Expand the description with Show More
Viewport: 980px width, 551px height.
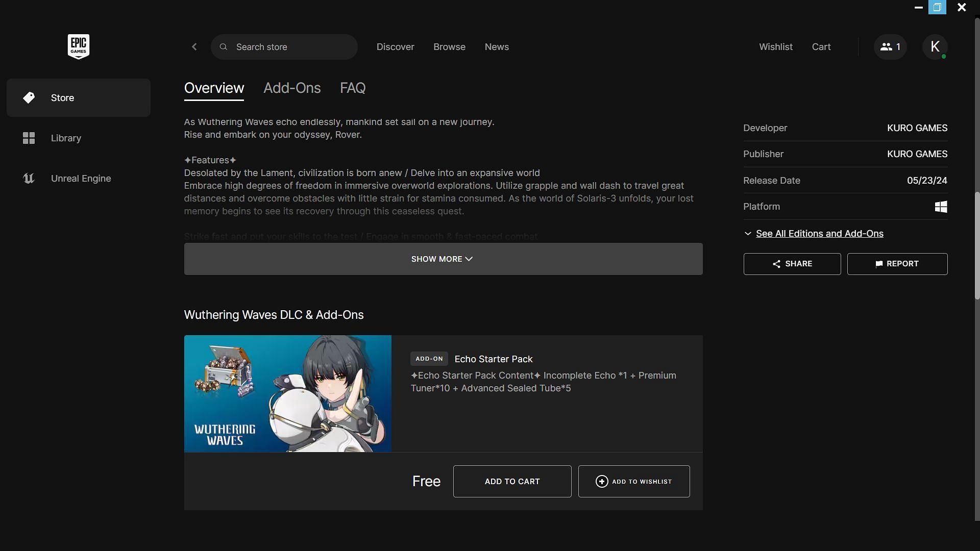coord(443,259)
